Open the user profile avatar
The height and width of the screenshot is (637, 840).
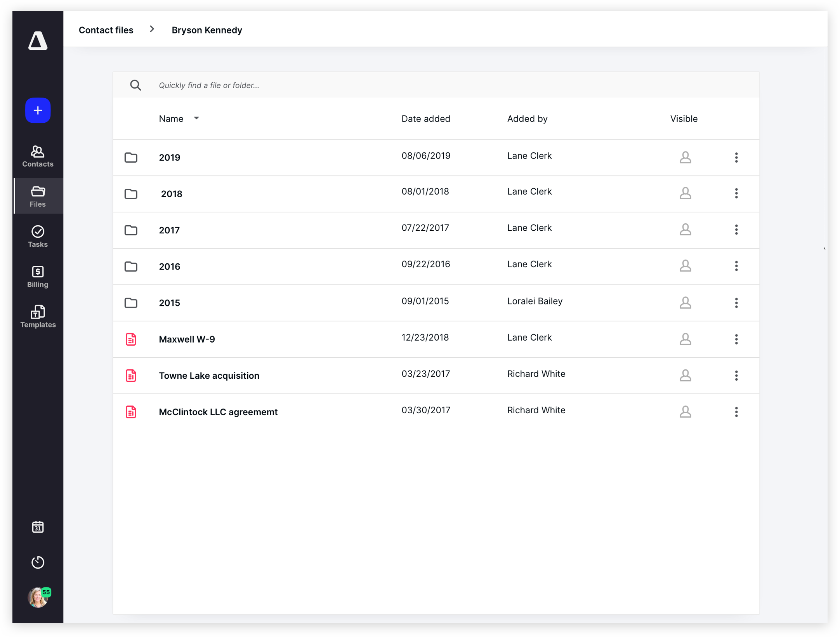point(38,597)
